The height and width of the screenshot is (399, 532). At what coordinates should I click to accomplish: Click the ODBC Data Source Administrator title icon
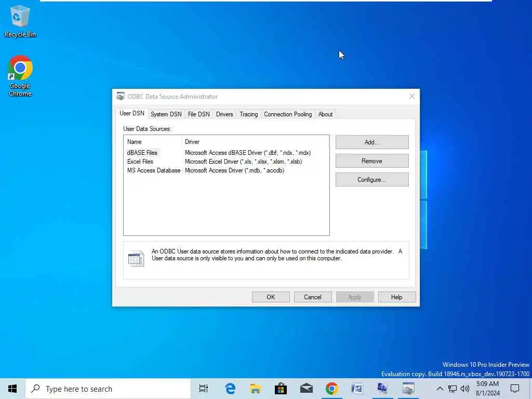coord(120,96)
